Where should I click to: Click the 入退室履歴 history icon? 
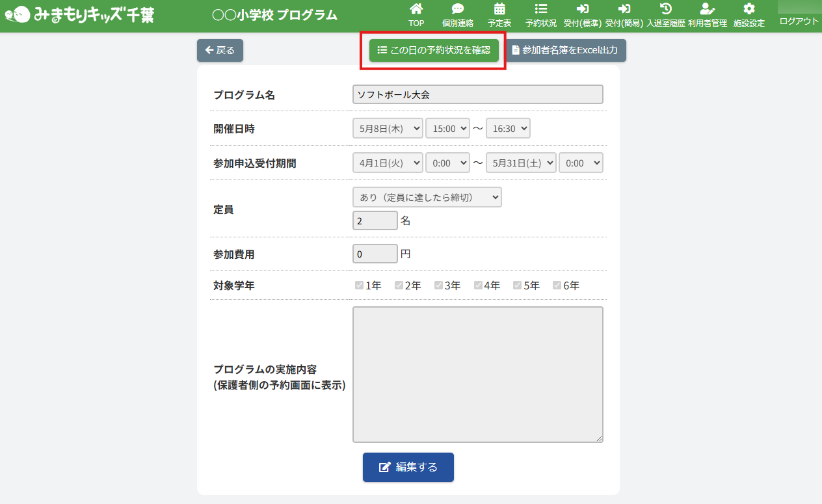[665, 9]
